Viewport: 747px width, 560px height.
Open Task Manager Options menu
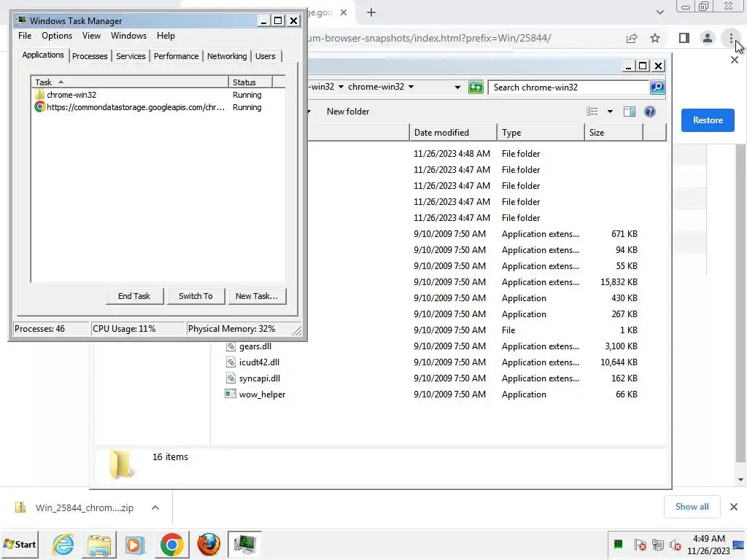point(57,36)
